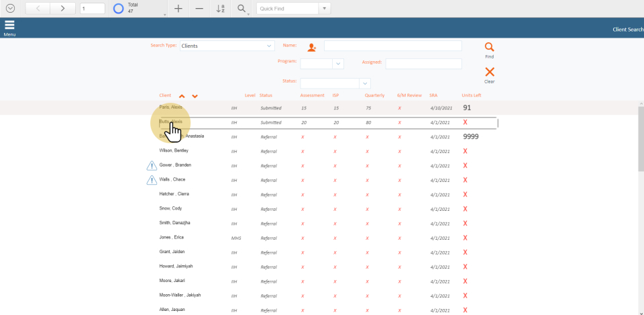Sort clients ascending with up arrow

[182, 96]
